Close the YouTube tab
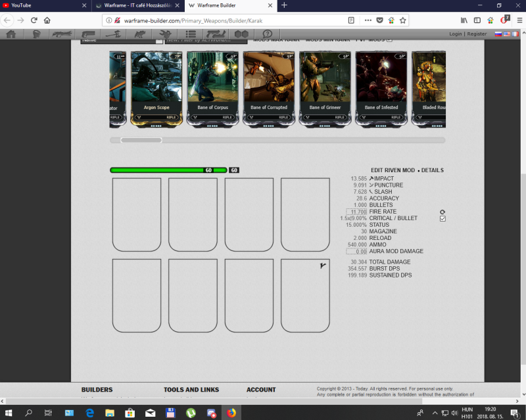This screenshot has height=420, width=526. tap(84, 5)
